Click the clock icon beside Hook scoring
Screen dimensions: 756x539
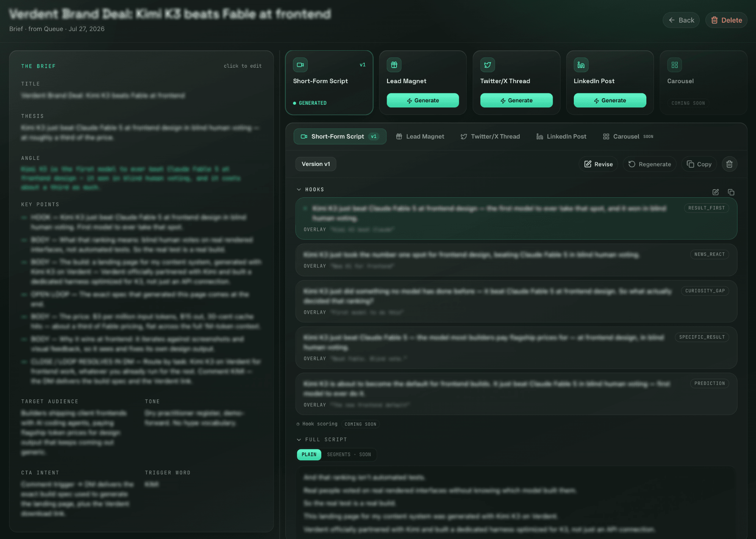coord(298,424)
